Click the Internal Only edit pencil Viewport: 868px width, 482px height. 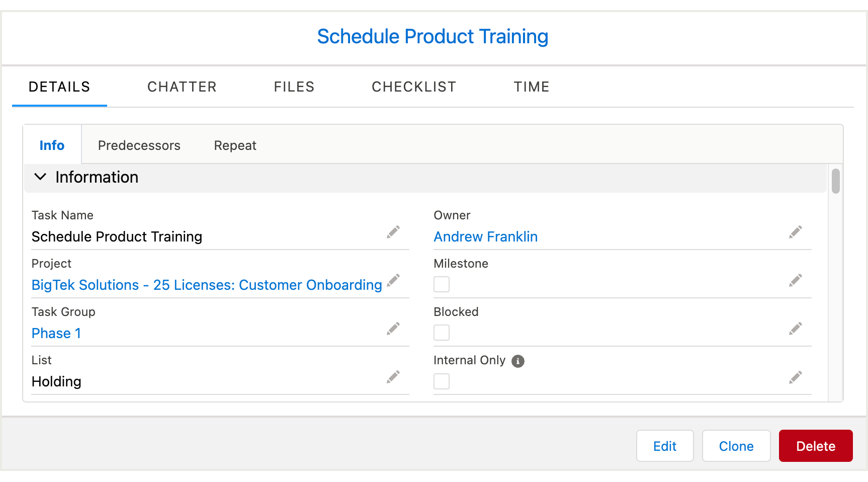(x=796, y=377)
